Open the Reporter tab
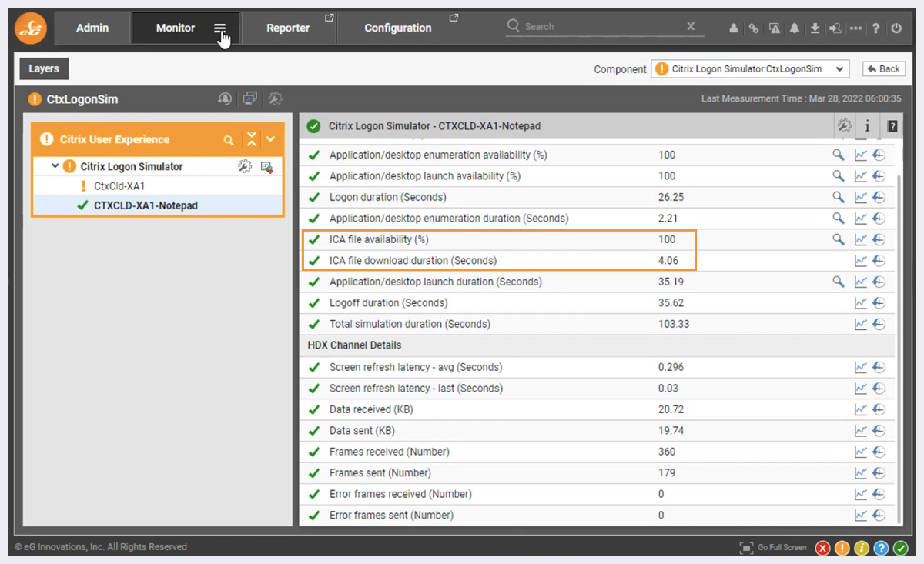This screenshot has height=564, width=924. 288,28
